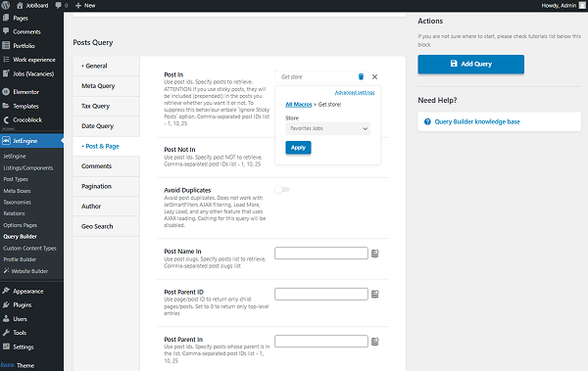This screenshot has width=588, height=371.
Task: Open the Store dropdown showing Favorites Jobs
Action: (327, 128)
